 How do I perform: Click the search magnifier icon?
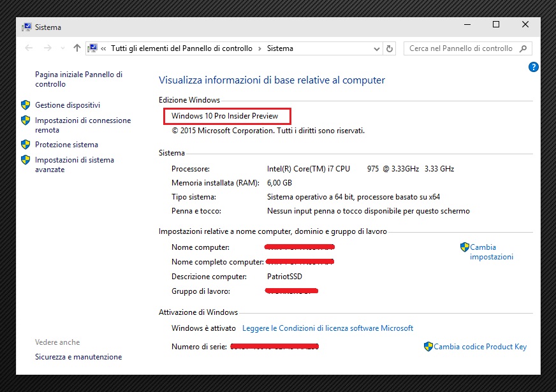point(523,48)
